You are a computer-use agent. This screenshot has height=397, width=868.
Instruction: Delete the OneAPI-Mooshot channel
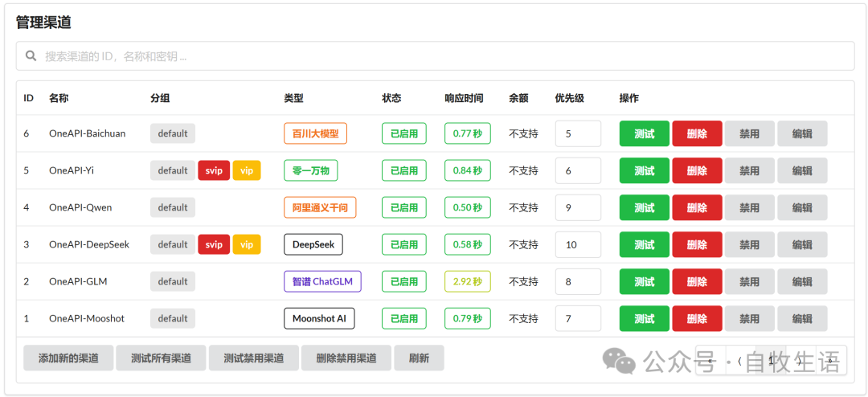point(697,318)
